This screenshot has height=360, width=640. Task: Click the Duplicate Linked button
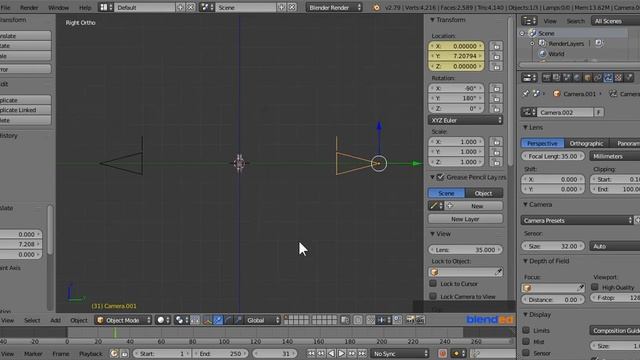click(25, 110)
